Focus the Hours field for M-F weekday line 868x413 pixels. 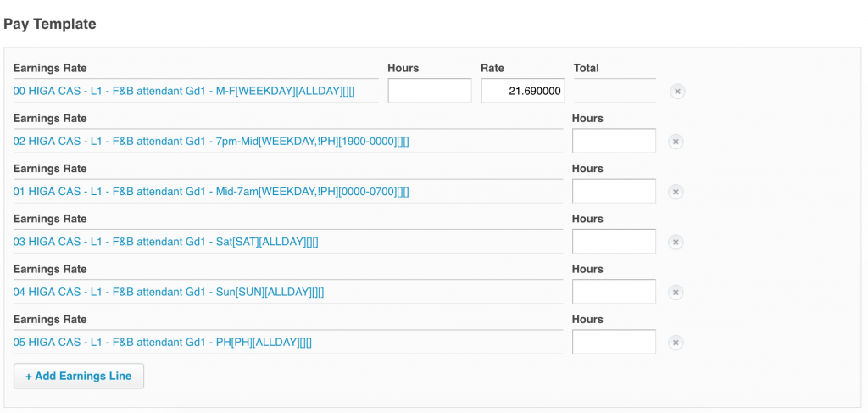click(429, 91)
